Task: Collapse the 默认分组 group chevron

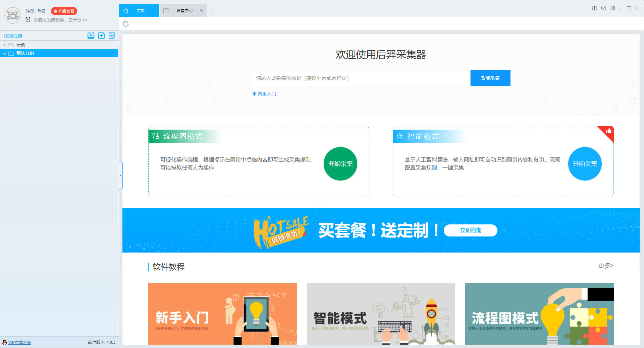Action: click(5, 53)
